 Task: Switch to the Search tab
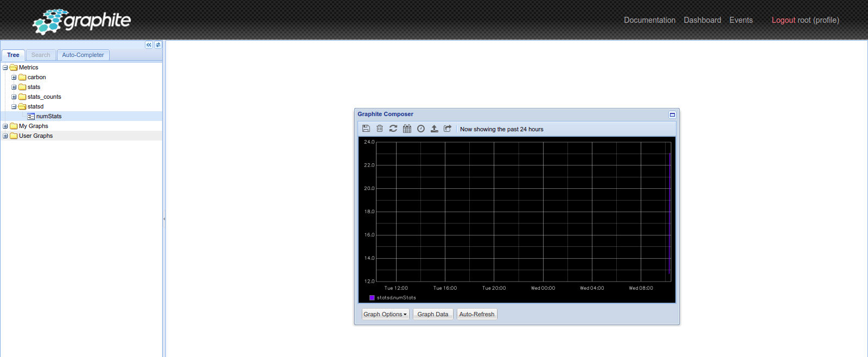tap(41, 55)
